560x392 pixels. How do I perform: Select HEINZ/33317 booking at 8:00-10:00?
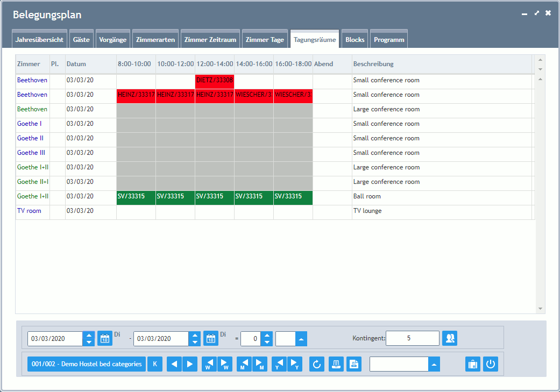click(136, 96)
